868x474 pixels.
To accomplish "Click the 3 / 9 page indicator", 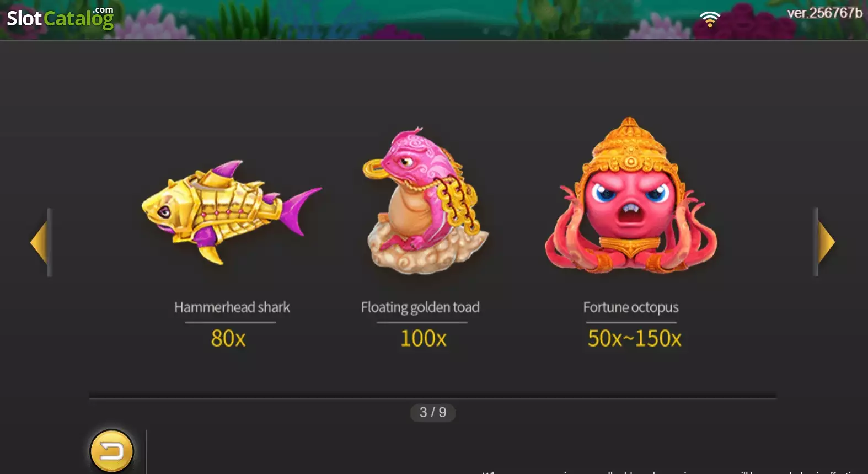I will click(433, 412).
